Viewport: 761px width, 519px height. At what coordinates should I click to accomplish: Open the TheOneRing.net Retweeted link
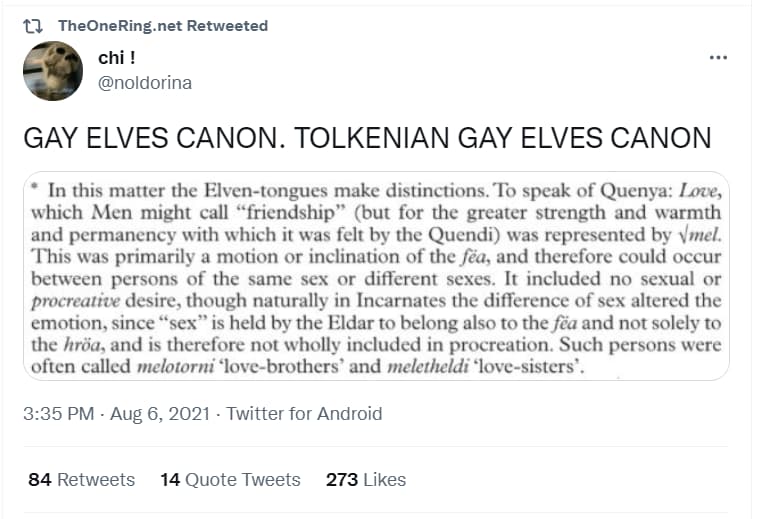point(163,26)
